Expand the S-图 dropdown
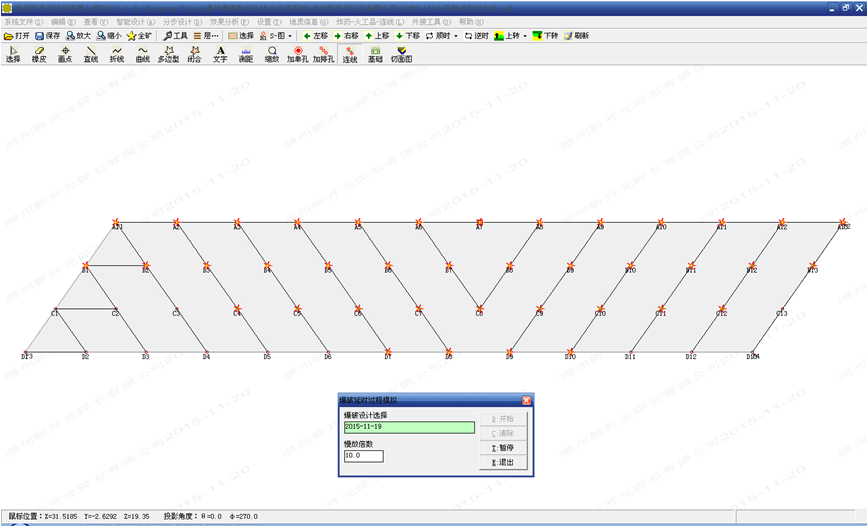 [x=290, y=35]
